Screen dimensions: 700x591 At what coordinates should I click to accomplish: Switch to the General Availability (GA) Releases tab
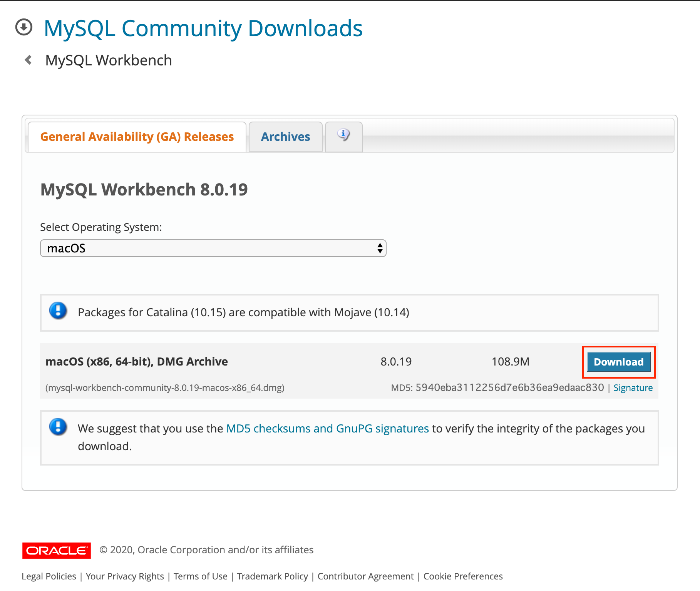tap(137, 137)
